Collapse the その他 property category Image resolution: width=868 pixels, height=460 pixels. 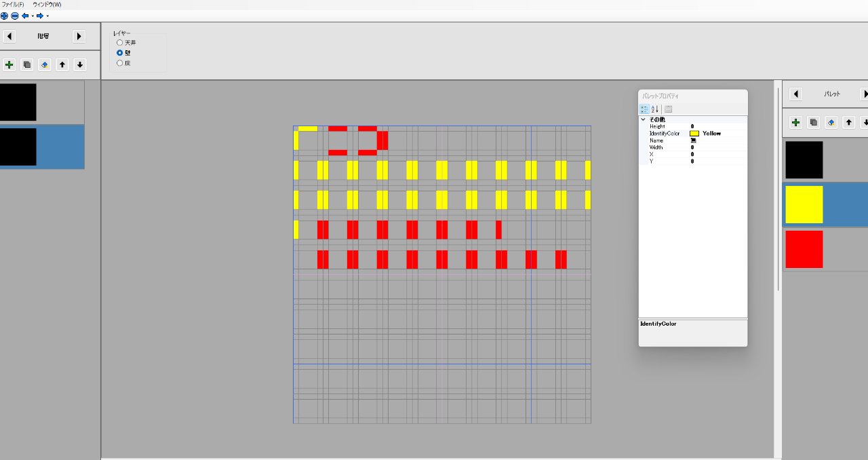pyautogui.click(x=643, y=119)
